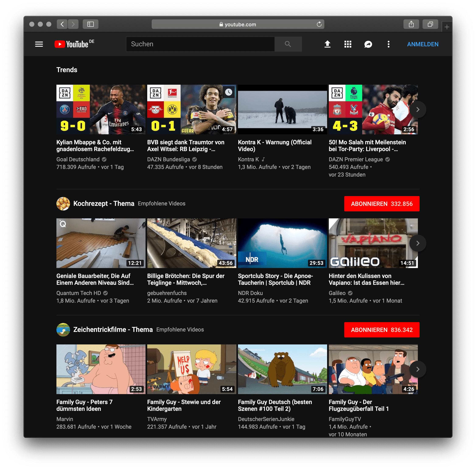Click the Zeichentrickfilme channel avatar
Screen dimensions: 476x469
point(63,330)
